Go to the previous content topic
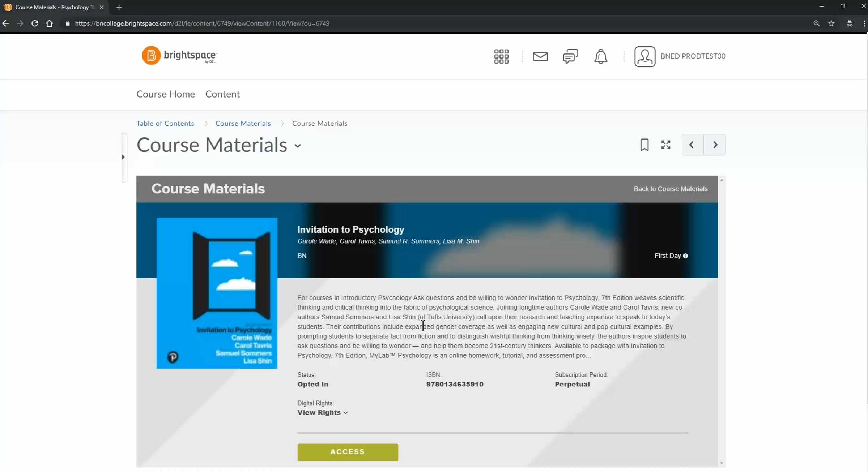Screen dimensions: 868x472 692,145
